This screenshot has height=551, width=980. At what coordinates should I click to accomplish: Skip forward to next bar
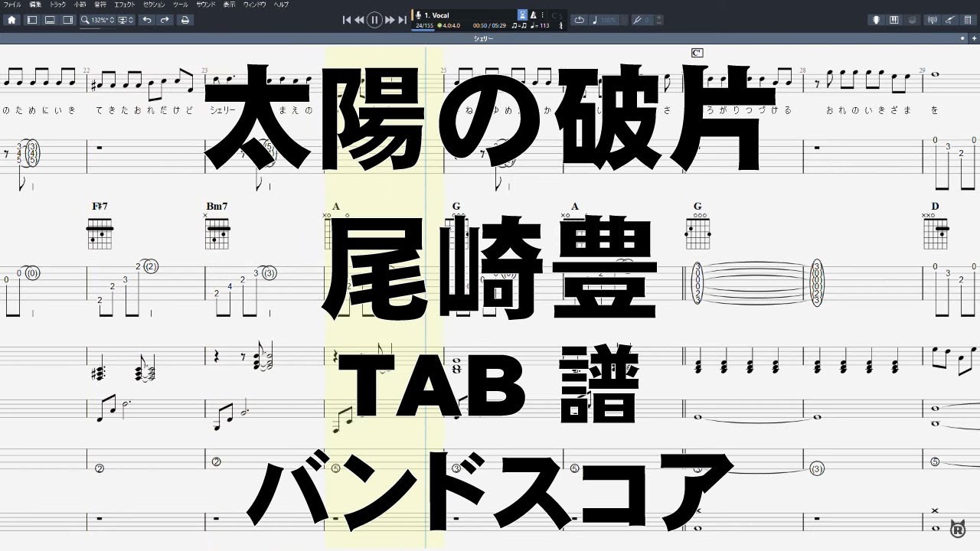tap(390, 20)
